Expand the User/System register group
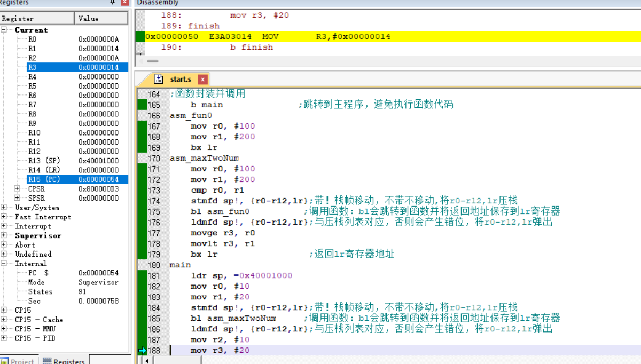Screen dimensions: 641x364 (4, 207)
